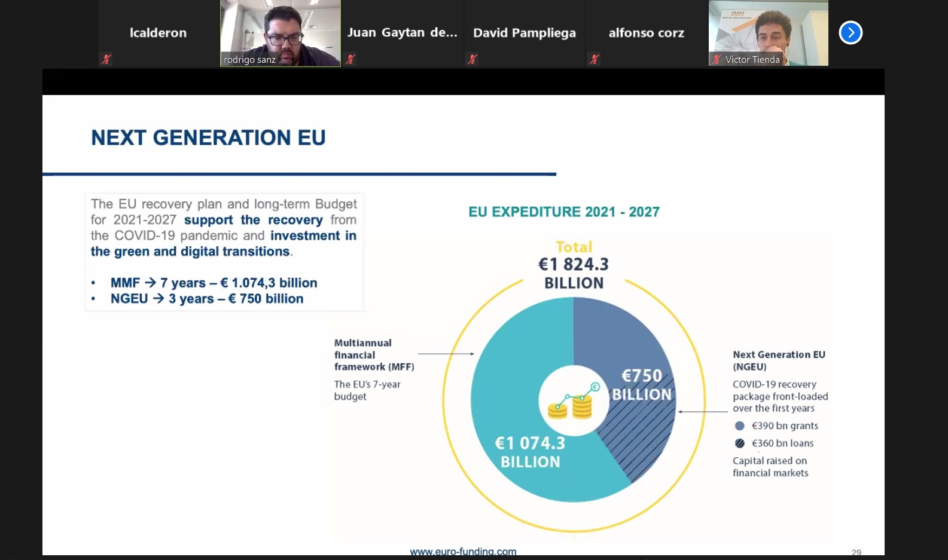Viewport: 948px width, 560px height.
Task: Click Multiannual financial framework (MFF) label
Action: pos(374,355)
